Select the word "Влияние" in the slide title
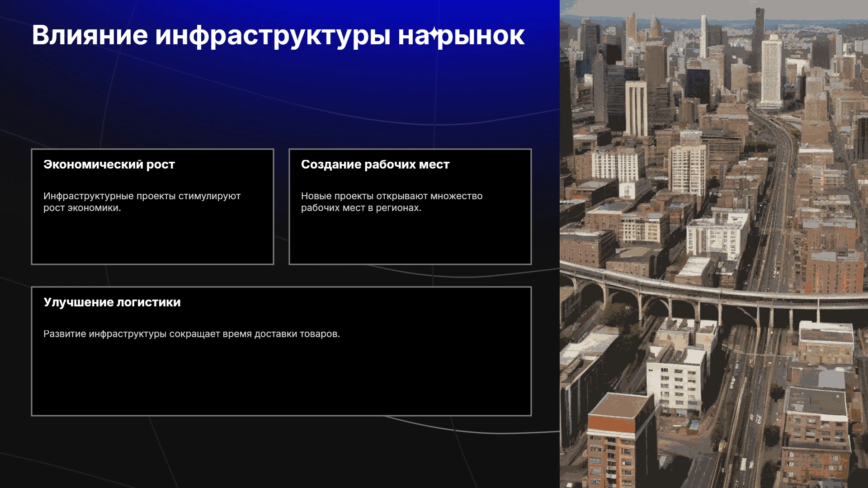 [x=90, y=35]
